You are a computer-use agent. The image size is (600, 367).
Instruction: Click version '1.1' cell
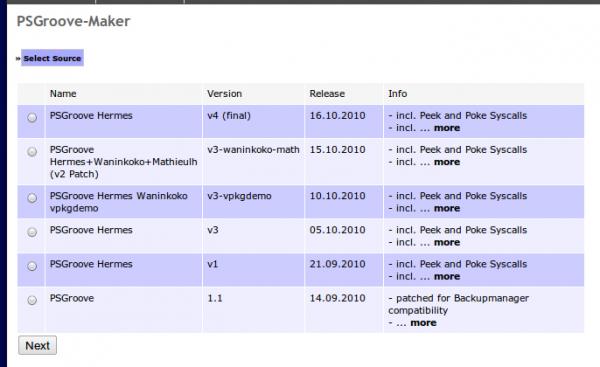point(215,298)
